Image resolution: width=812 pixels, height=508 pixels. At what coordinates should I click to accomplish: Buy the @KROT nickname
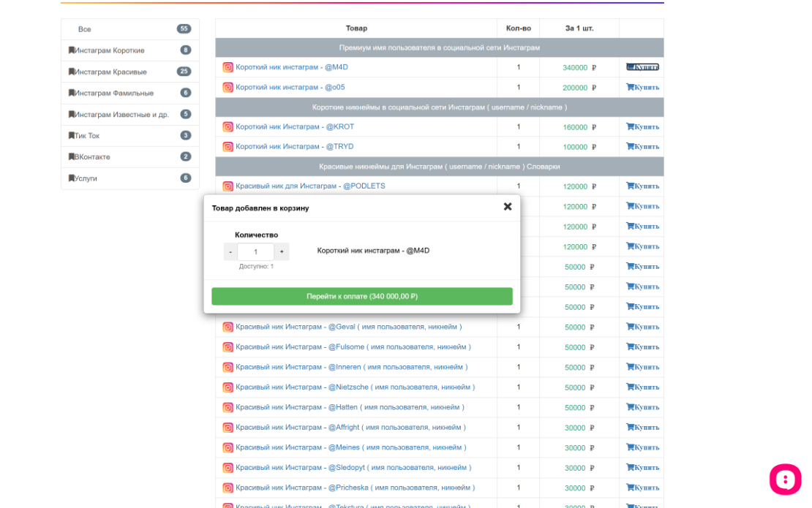[643, 126]
